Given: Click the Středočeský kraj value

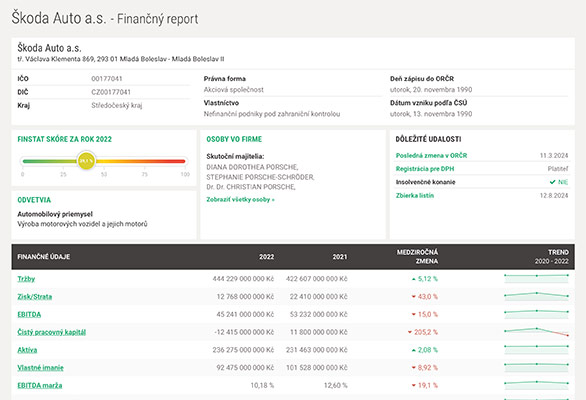Looking at the screenshot, I should click(117, 106).
